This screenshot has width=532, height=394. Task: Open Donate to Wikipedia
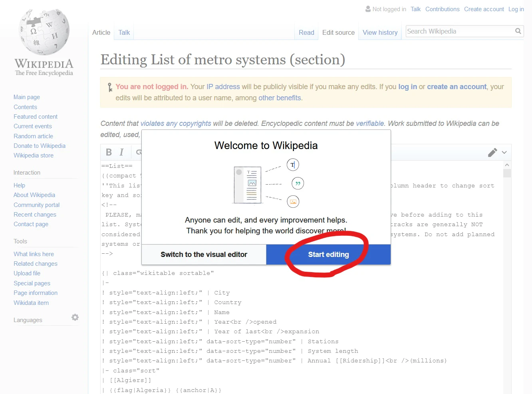(40, 146)
